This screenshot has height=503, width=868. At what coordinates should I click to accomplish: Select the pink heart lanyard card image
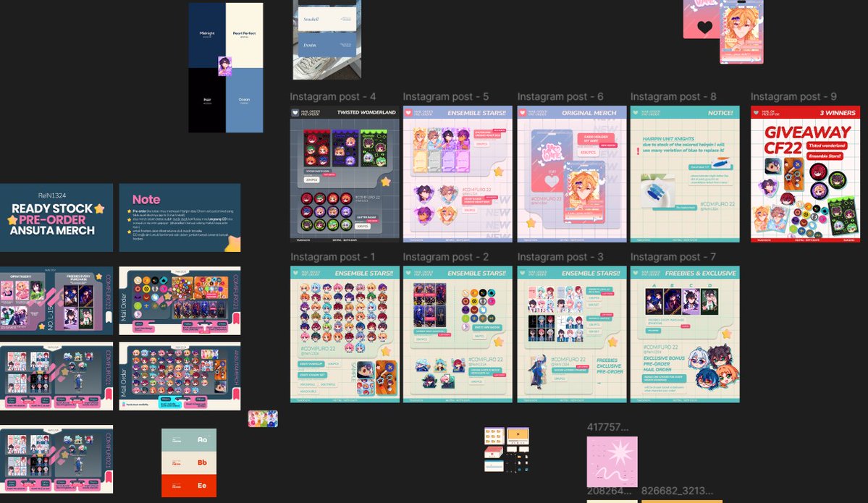click(701, 20)
